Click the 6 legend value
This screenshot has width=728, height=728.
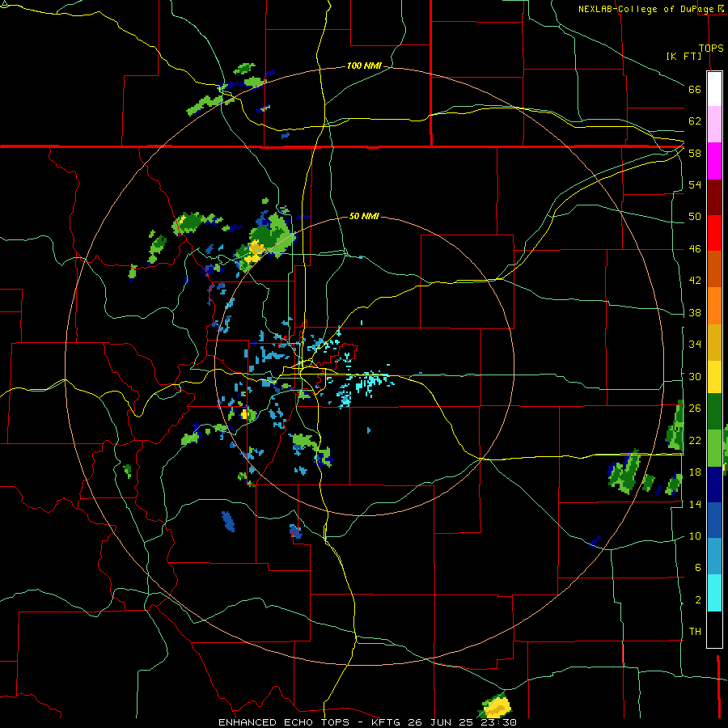[697, 567]
